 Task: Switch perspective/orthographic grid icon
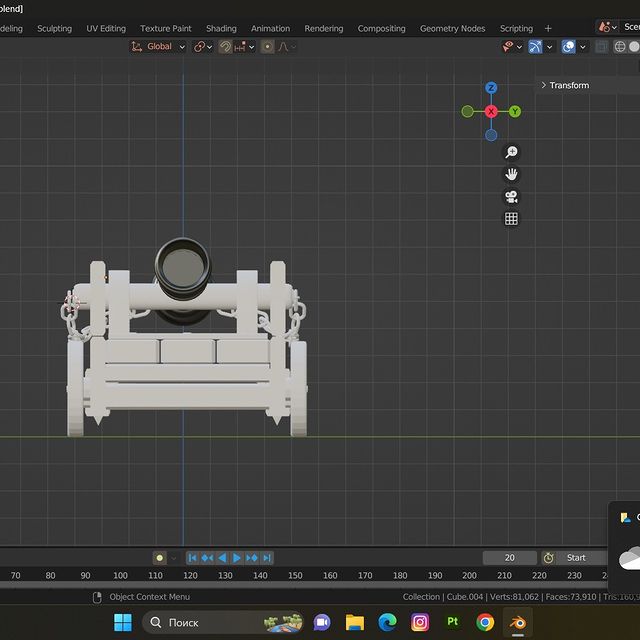click(511, 219)
